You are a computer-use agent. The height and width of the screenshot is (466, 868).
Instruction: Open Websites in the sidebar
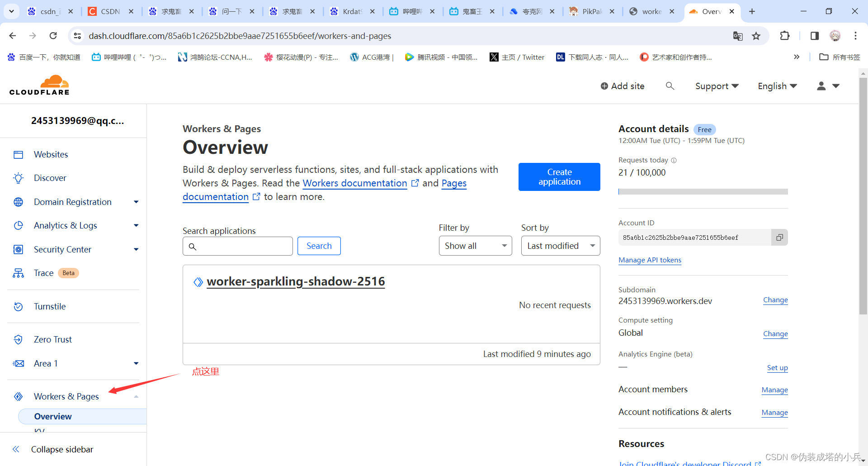[x=51, y=155]
